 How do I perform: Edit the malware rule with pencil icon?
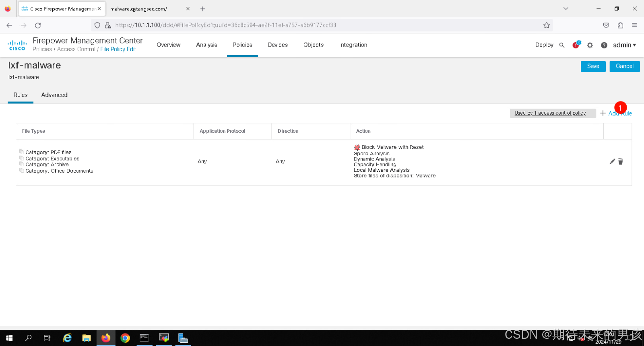tap(612, 161)
